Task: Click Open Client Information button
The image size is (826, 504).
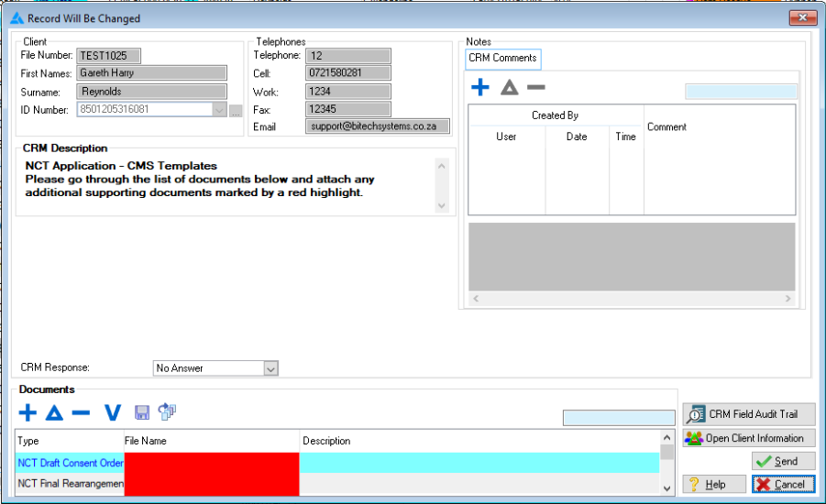Action: click(x=748, y=438)
